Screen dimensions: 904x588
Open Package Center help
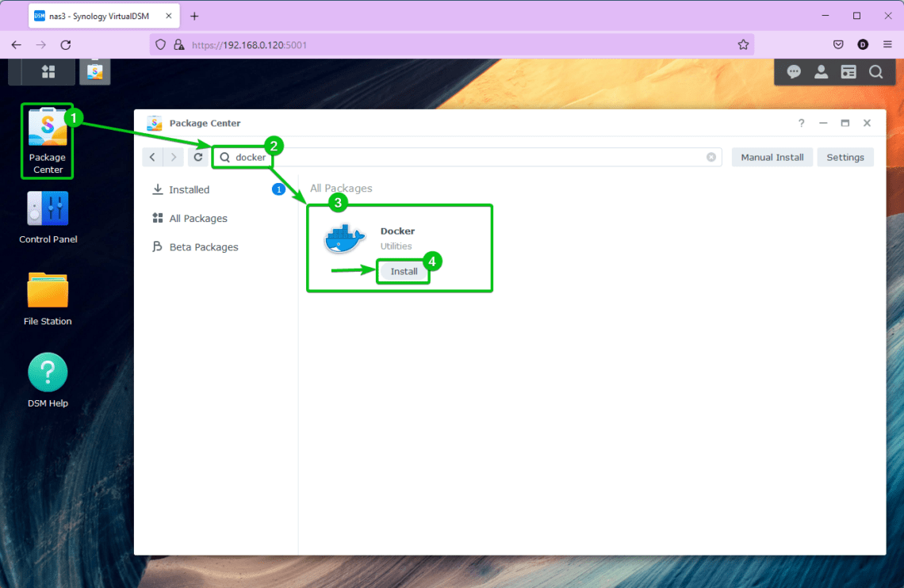click(801, 123)
